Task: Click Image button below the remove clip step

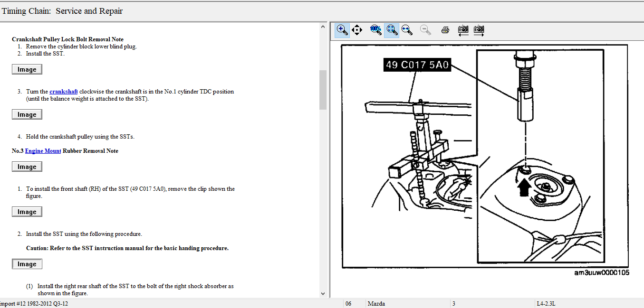Action: [x=27, y=212]
